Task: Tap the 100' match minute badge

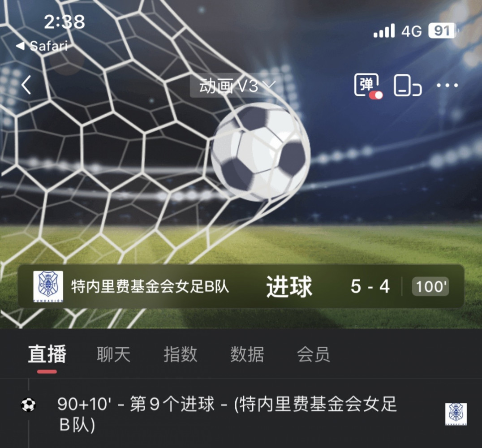Action: pyautogui.click(x=430, y=287)
